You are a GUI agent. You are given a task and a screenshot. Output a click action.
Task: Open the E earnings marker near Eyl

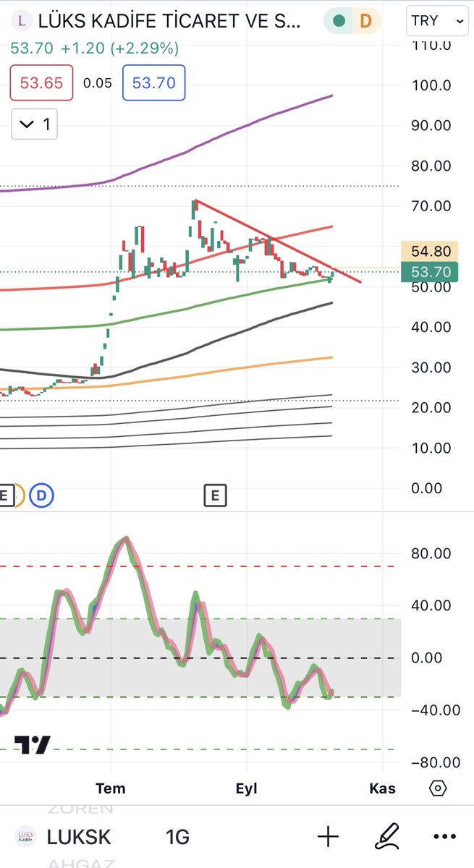coord(215,495)
